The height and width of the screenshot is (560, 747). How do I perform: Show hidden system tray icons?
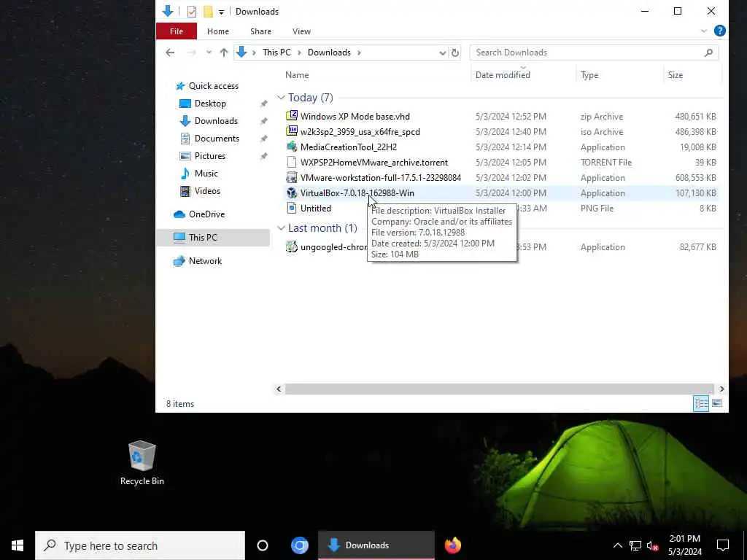tap(617, 545)
